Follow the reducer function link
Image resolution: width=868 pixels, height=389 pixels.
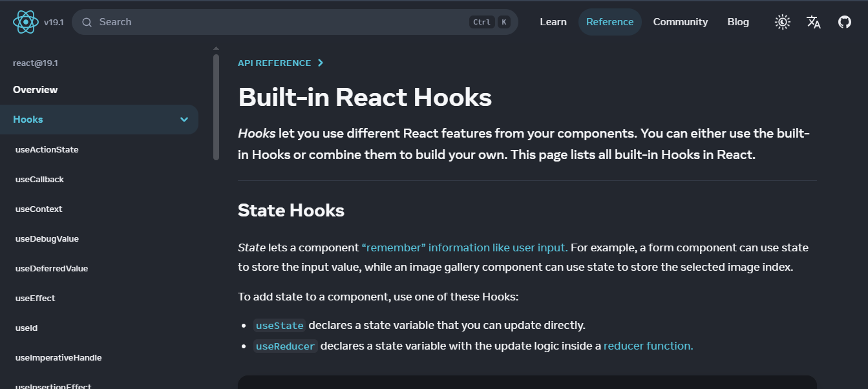(648, 346)
